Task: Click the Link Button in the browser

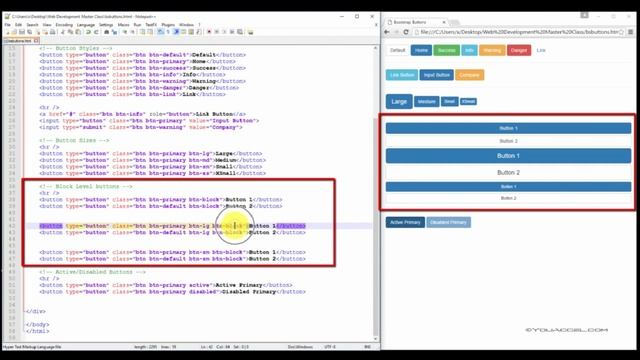Action: coord(402,75)
